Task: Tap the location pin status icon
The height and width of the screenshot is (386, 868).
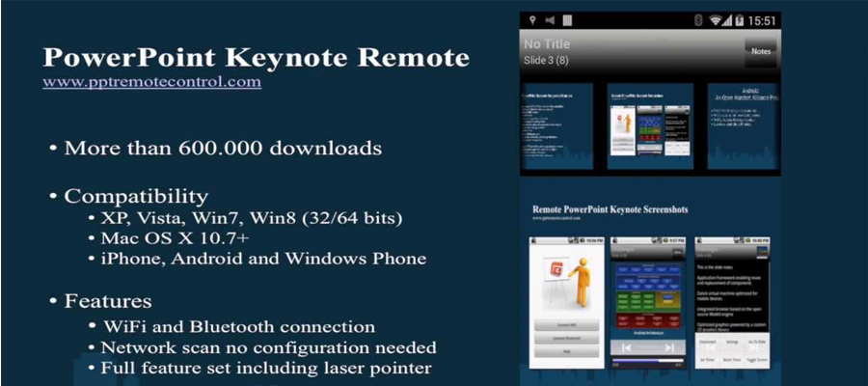Action: pyautogui.click(x=532, y=20)
